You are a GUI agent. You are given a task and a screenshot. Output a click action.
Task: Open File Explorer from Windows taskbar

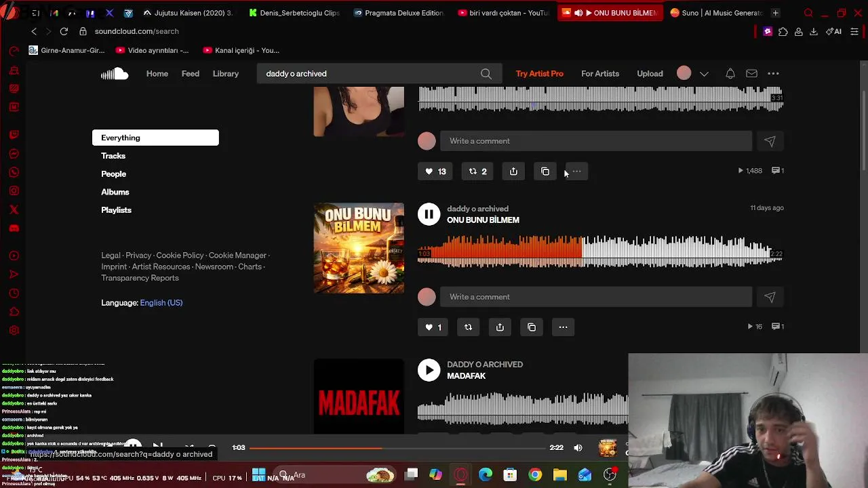[560, 474]
